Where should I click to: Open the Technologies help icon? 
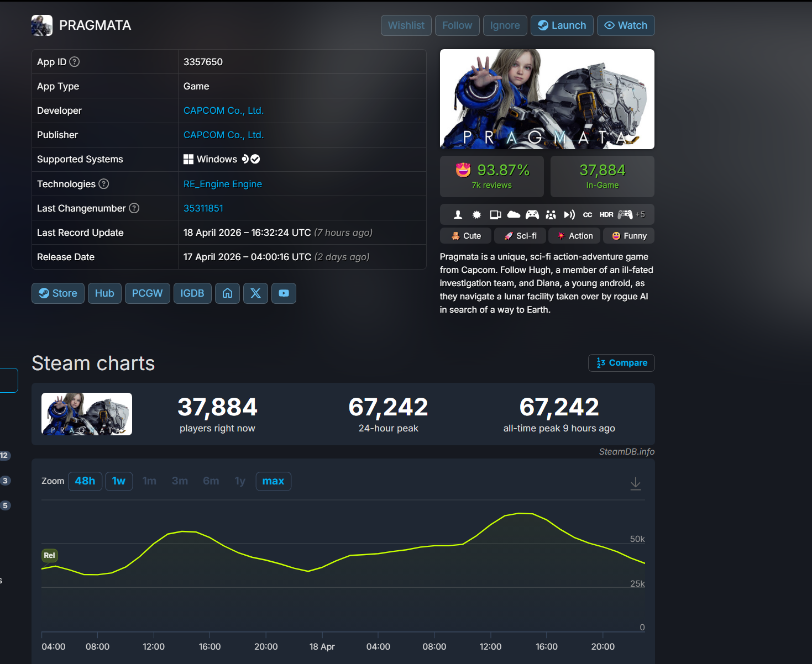coord(103,184)
